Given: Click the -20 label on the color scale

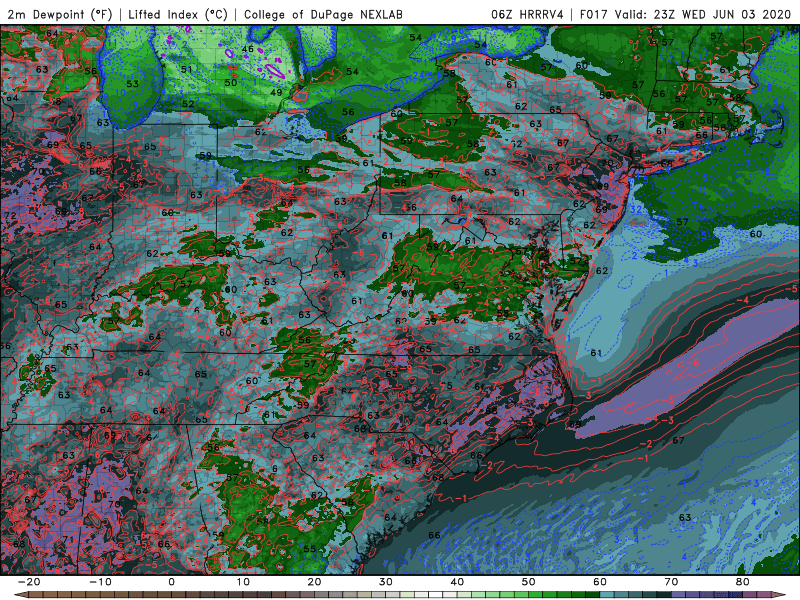Looking at the screenshot, I should click(29, 582).
